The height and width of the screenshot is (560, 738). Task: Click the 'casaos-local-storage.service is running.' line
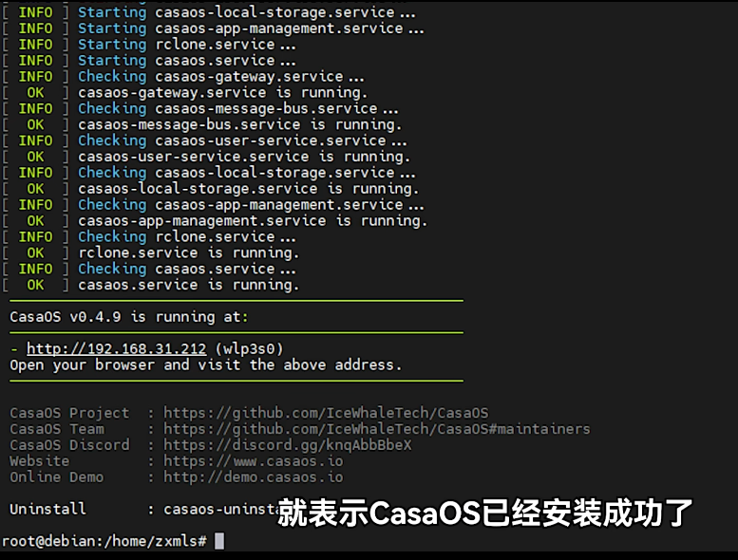click(x=248, y=189)
